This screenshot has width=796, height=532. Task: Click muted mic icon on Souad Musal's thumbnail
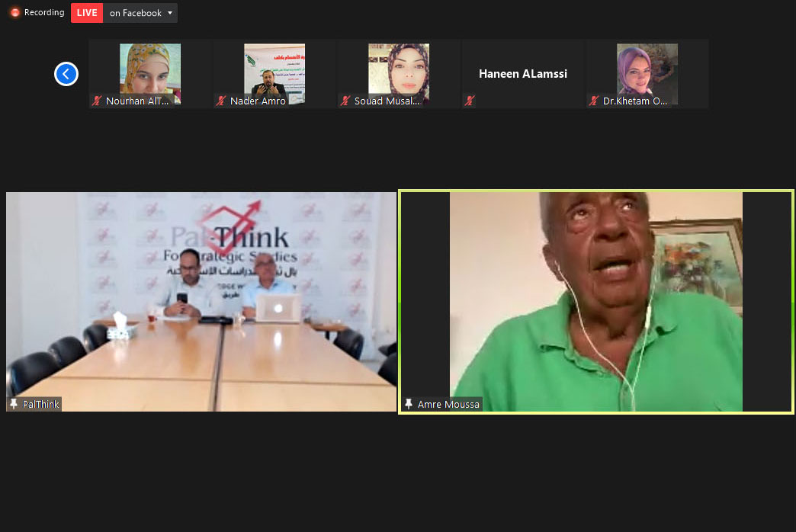pyautogui.click(x=345, y=101)
